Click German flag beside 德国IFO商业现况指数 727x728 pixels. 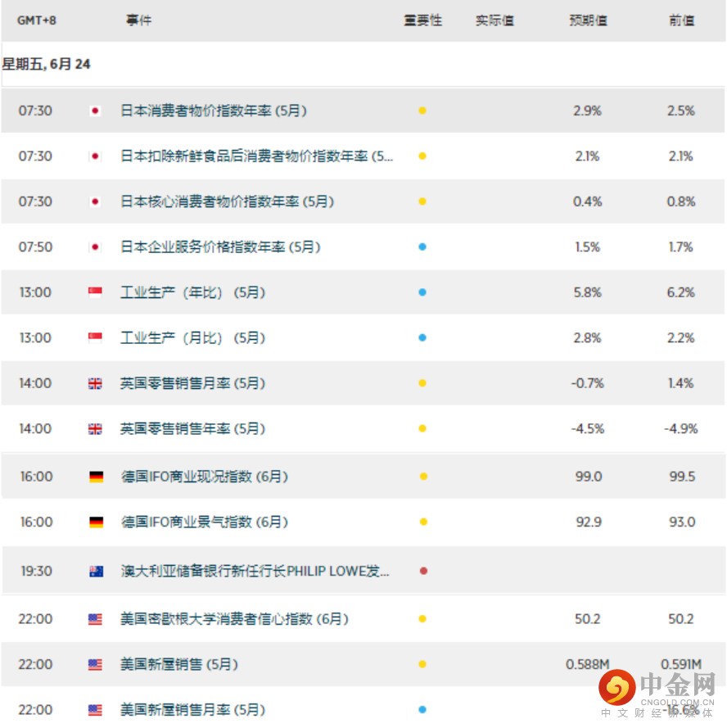coord(96,477)
